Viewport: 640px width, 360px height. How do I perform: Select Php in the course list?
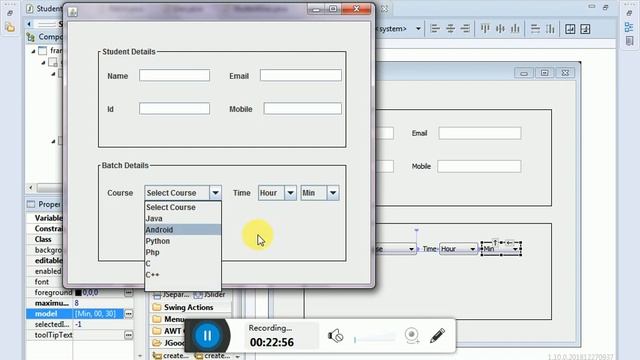(x=183, y=252)
